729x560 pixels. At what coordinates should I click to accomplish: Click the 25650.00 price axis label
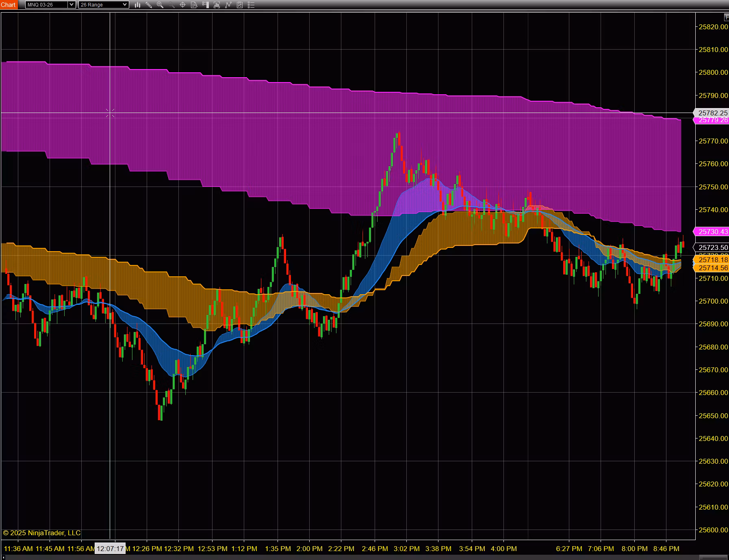[x=713, y=416]
